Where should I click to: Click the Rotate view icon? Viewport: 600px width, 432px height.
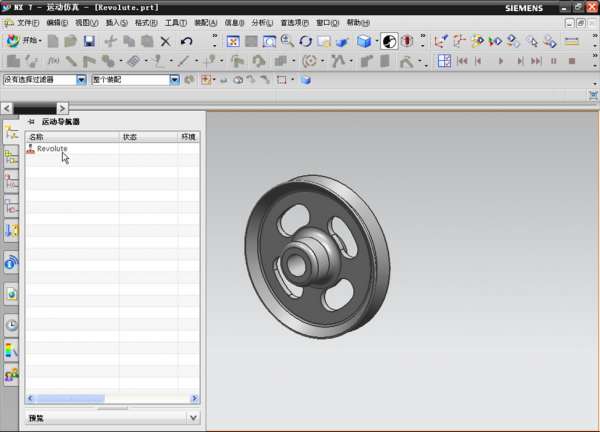(x=306, y=41)
